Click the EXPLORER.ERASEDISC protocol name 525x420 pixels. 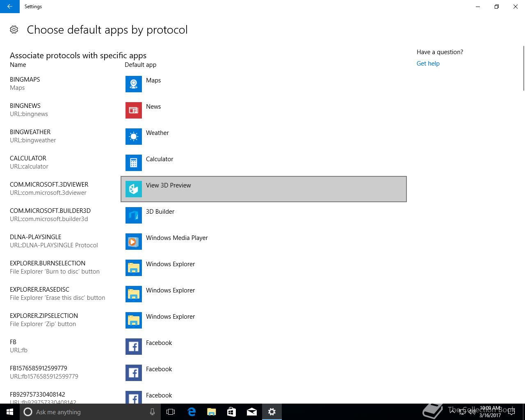click(39, 290)
